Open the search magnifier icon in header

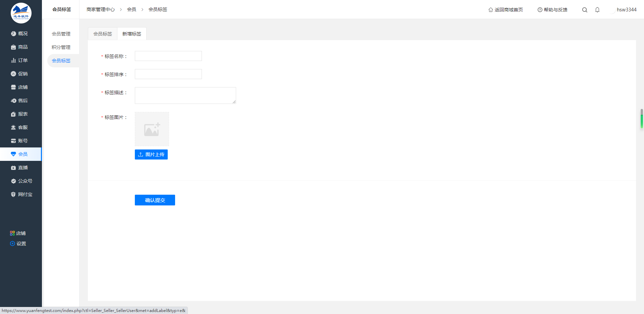[x=585, y=10]
